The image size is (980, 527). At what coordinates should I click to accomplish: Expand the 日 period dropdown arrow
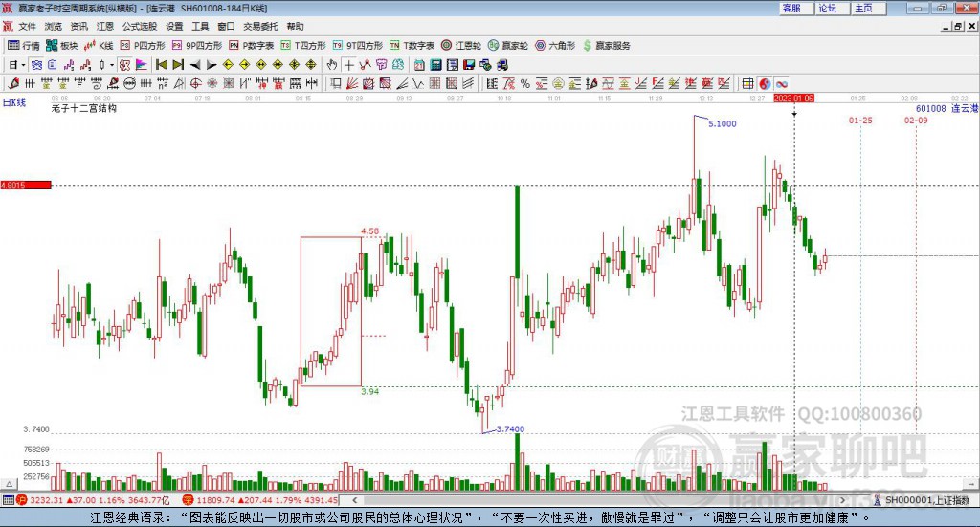23,64
